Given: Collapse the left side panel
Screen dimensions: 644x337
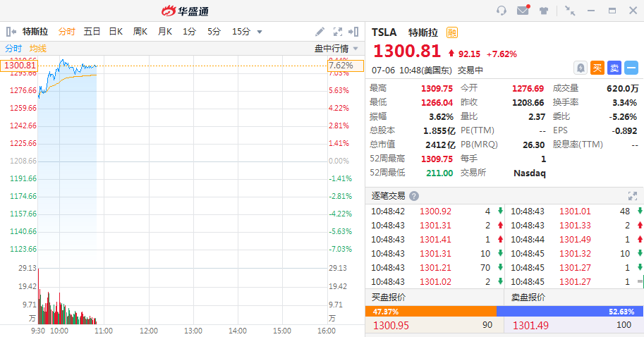Looking at the screenshot, I should coord(11,32).
